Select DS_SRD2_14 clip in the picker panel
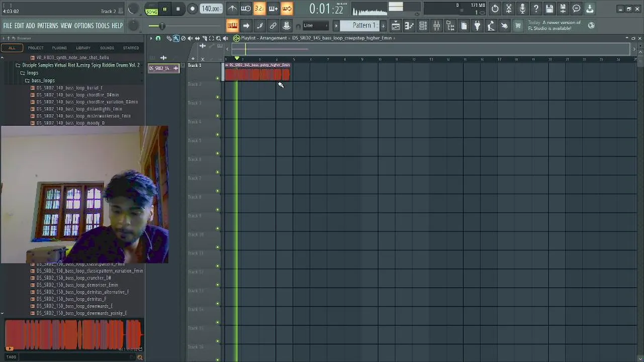Viewport: 644px width, 362px height. 164,68
